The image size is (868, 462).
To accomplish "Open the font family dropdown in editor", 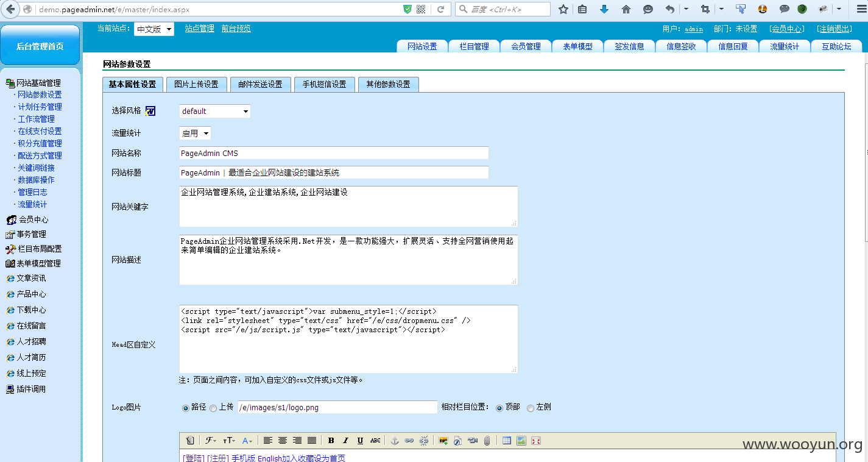I will [210, 441].
